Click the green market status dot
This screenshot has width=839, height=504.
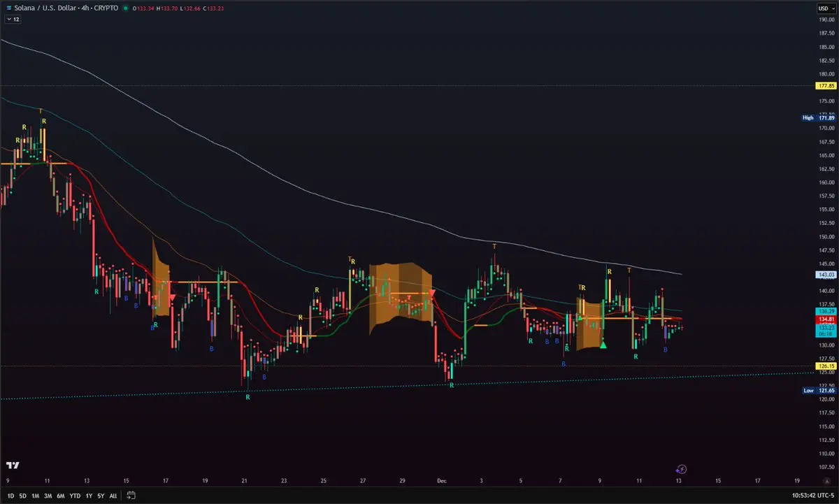coord(125,8)
